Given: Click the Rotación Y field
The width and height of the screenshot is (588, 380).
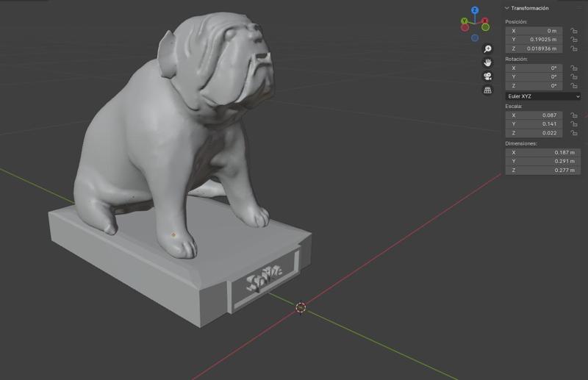Looking at the screenshot, I should (534, 76).
